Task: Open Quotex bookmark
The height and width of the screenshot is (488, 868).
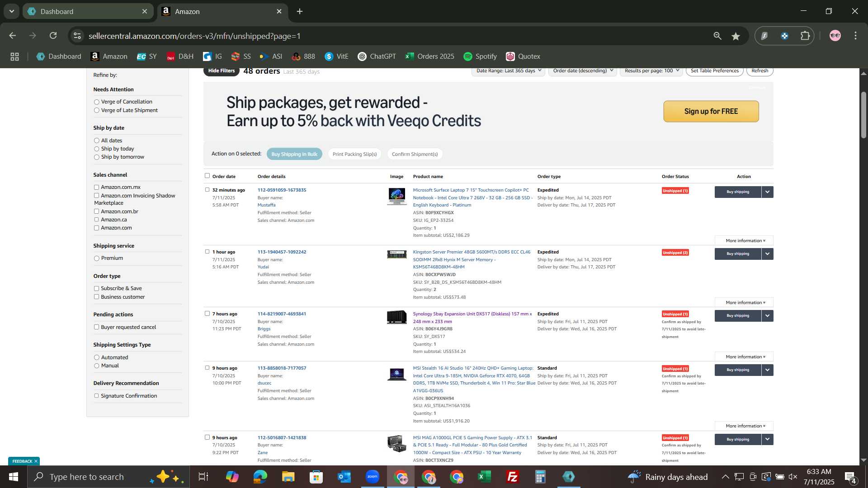Action: point(523,56)
